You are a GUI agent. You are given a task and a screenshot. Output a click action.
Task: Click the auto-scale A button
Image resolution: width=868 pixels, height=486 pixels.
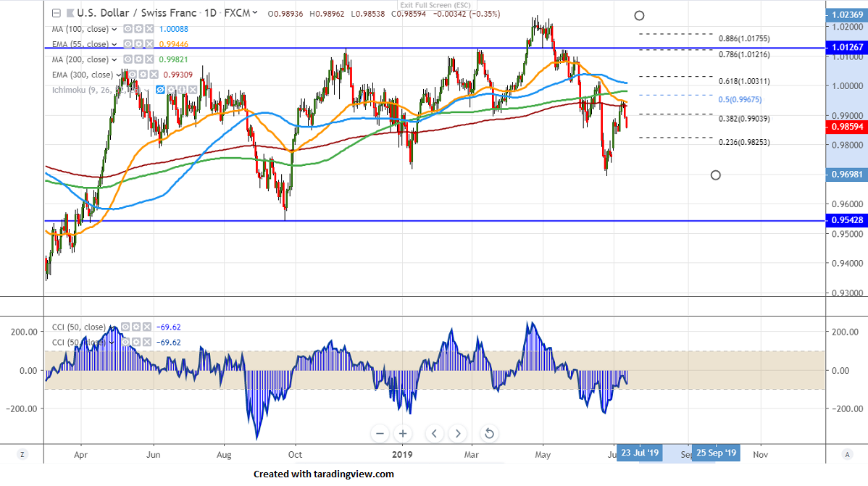[x=847, y=454]
